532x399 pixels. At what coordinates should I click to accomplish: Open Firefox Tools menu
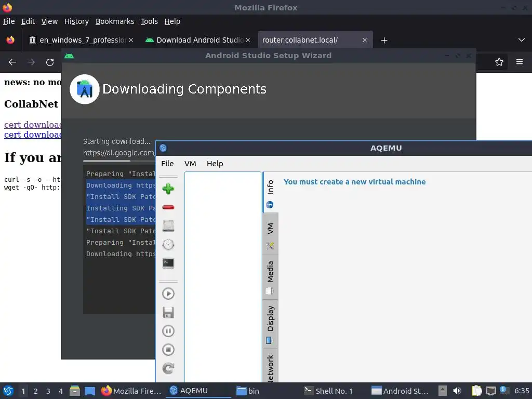point(149,21)
